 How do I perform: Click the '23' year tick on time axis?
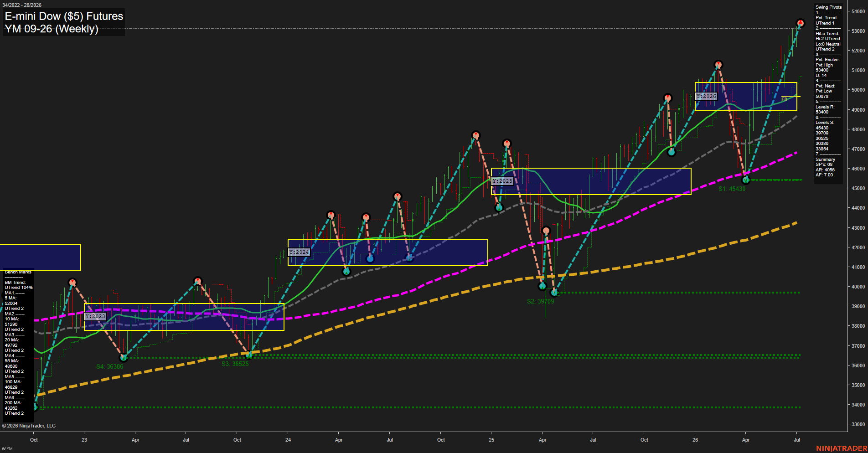[x=84, y=440]
